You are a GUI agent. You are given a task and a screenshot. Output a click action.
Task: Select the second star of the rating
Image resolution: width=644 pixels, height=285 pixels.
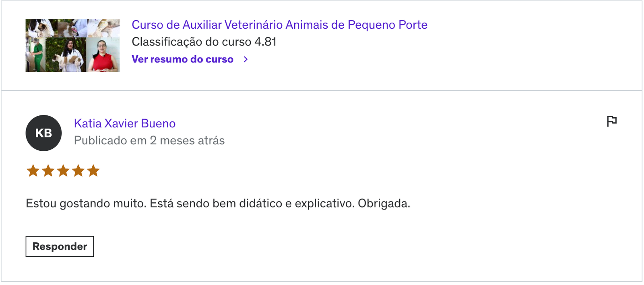48,171
